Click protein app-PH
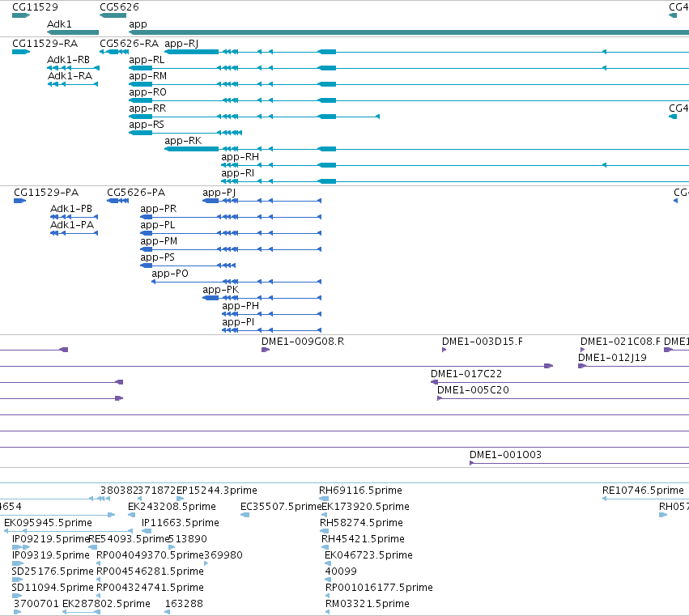The width and height of the screenshot is (689, 616). [271, 314]
